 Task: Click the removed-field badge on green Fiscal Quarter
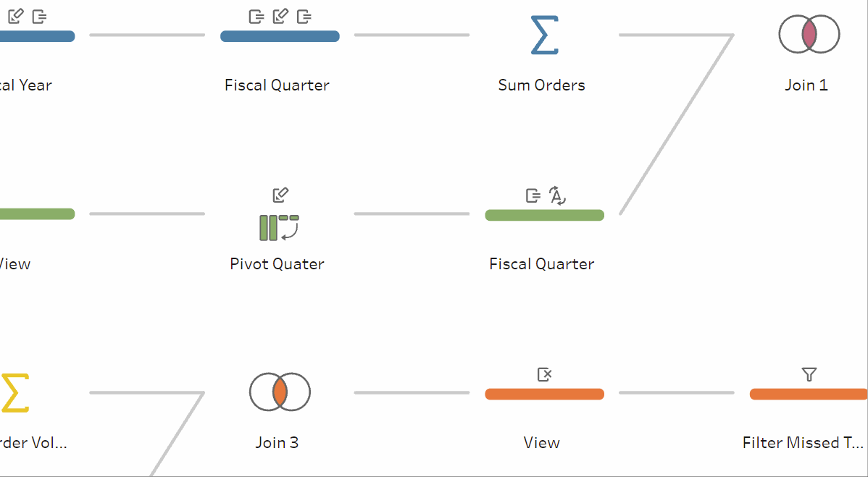[x=533, y=195]
